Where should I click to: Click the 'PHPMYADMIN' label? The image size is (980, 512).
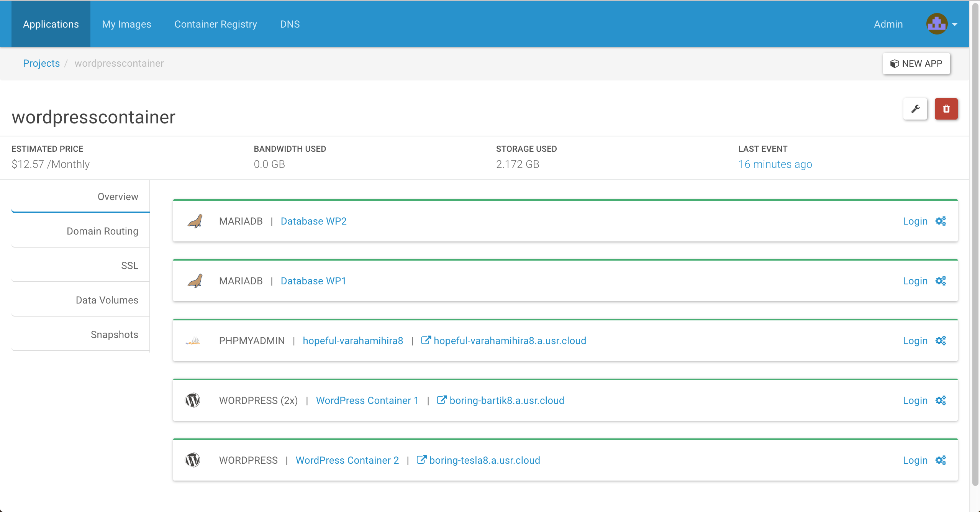pos(252,341)
